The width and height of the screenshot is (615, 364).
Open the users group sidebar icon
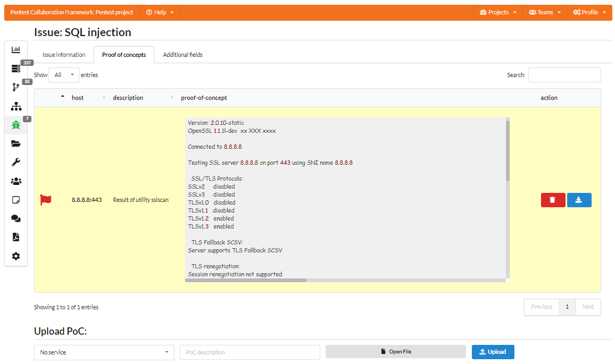[x=15, y=181]
